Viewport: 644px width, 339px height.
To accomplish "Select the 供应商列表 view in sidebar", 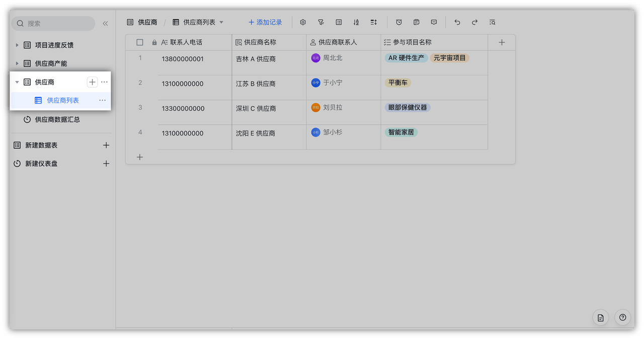I will pos(62,101).
